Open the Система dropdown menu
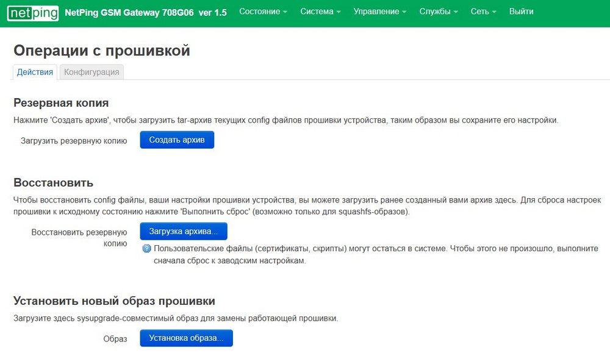The image size is (610, 364). click(320, 12)
